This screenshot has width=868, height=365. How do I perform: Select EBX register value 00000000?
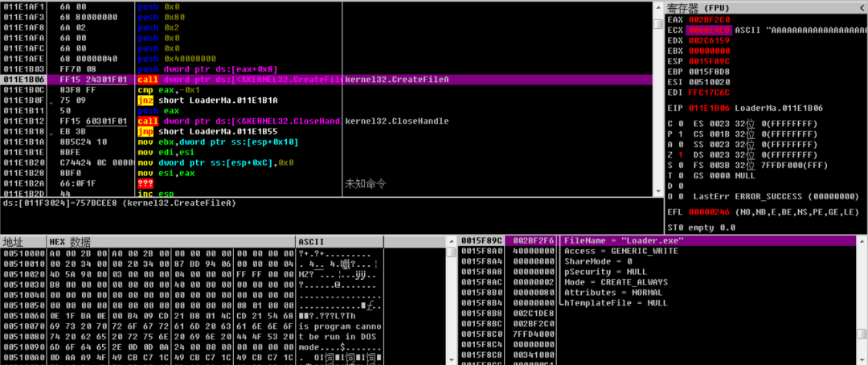point(710,51)
